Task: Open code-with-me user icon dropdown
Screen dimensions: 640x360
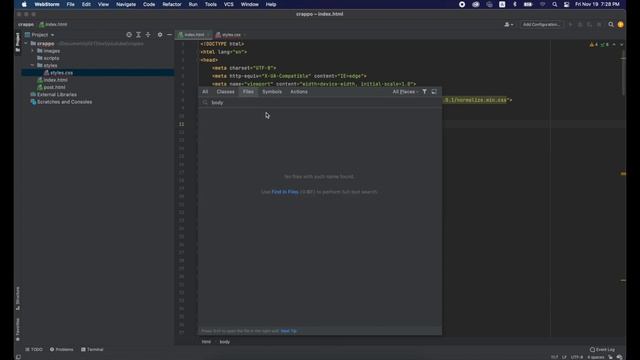Action: coord(509,24)
